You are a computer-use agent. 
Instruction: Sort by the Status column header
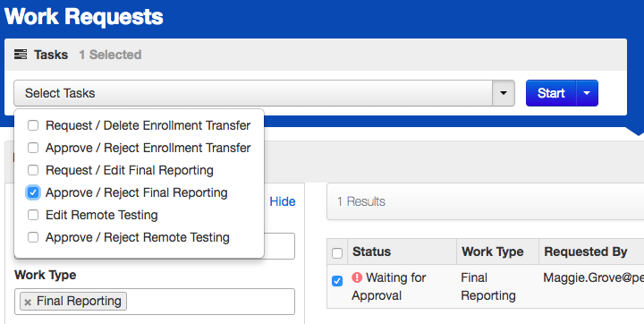(x=402, y=252)
